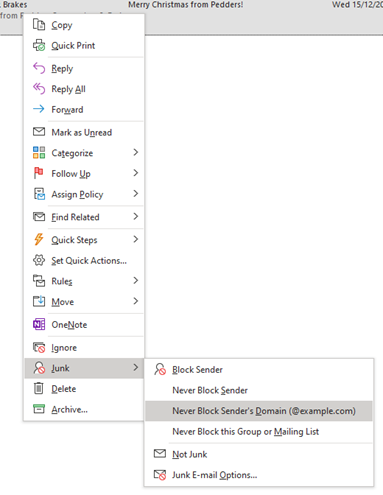Select Delete menu entry
383x495 pixels.
tap(84, 389)
